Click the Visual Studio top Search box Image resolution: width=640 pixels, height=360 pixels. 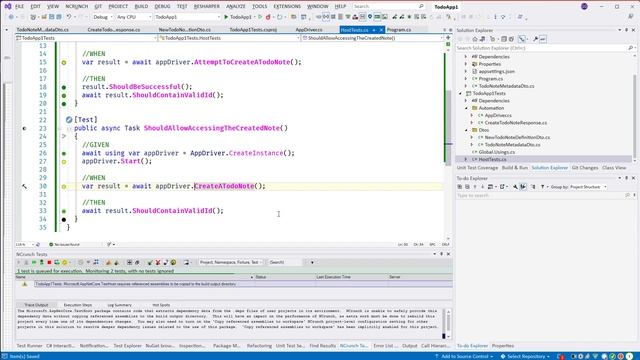(x=388, y=7)
